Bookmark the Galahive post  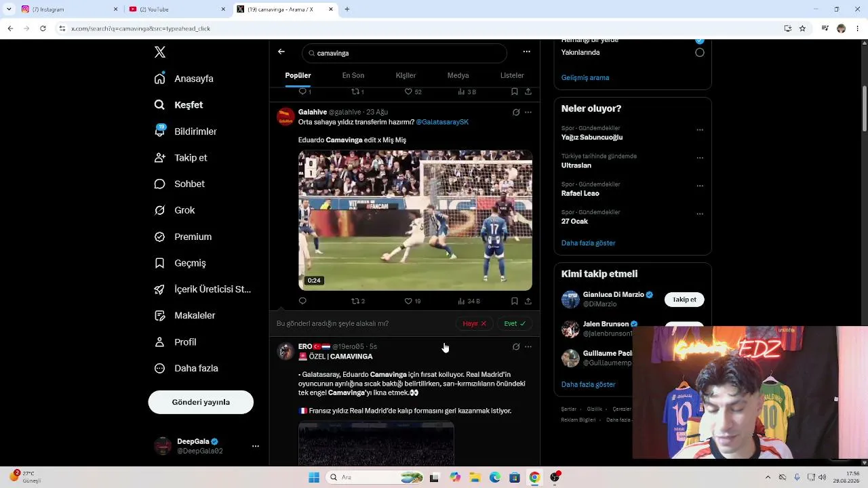(x=515, y=301)
